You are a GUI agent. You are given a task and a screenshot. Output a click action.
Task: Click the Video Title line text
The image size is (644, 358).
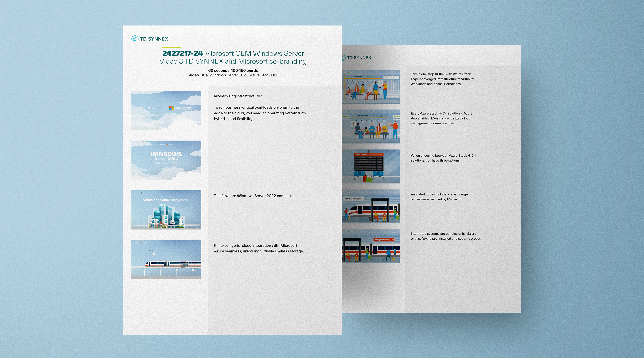(x=233, y=75)
